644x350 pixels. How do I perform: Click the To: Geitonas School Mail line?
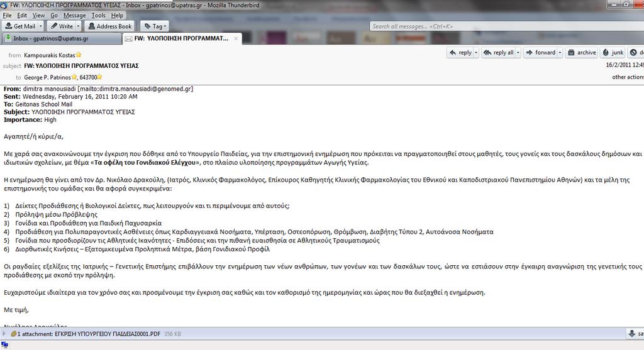(38, 104)
